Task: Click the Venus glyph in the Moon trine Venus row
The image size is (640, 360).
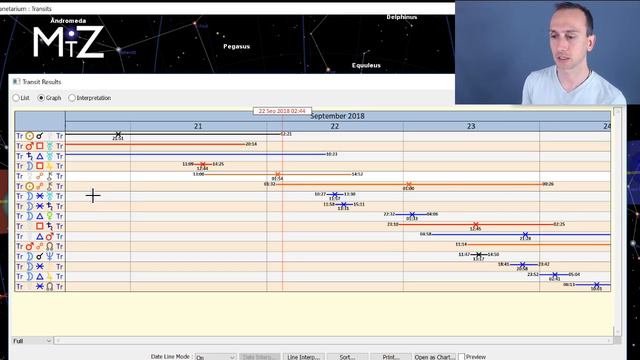Action: click(49, 216)
